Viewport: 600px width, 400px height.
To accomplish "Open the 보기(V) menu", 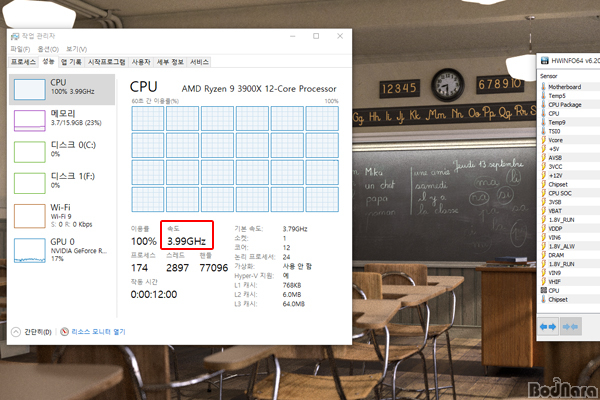I will tap(76, 49).
